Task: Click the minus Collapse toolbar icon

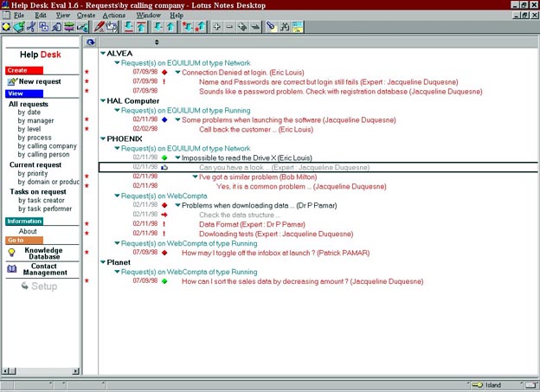Action: click(x=229, y=27)
